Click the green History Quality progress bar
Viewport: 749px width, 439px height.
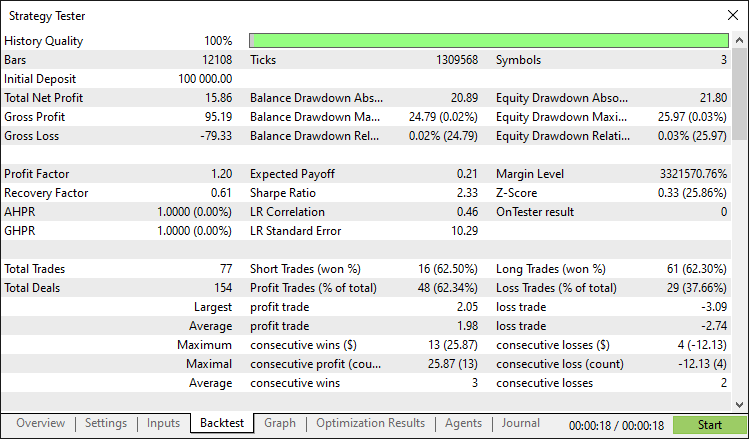coord(489,41)
